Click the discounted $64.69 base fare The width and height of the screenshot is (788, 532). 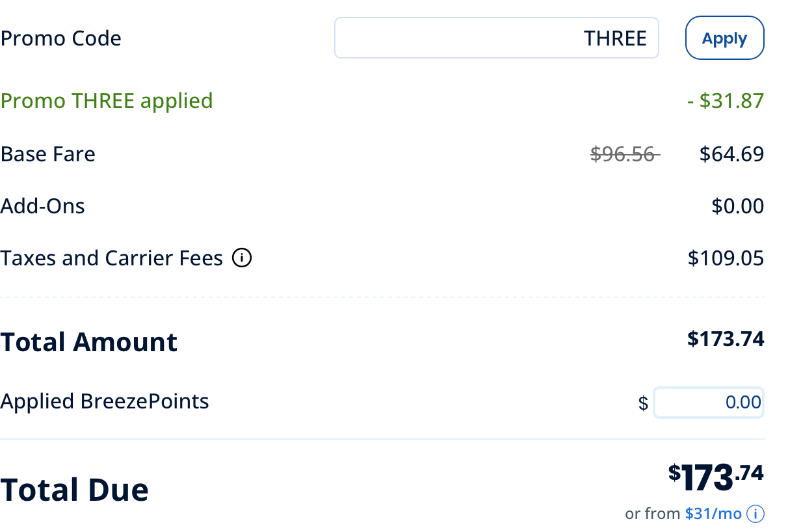pos(731,154)
